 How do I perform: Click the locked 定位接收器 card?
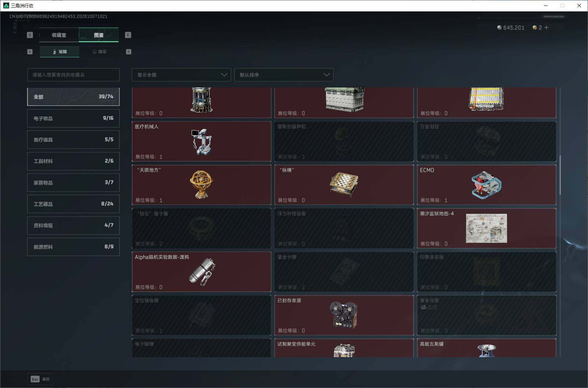[x=202, y=315]
